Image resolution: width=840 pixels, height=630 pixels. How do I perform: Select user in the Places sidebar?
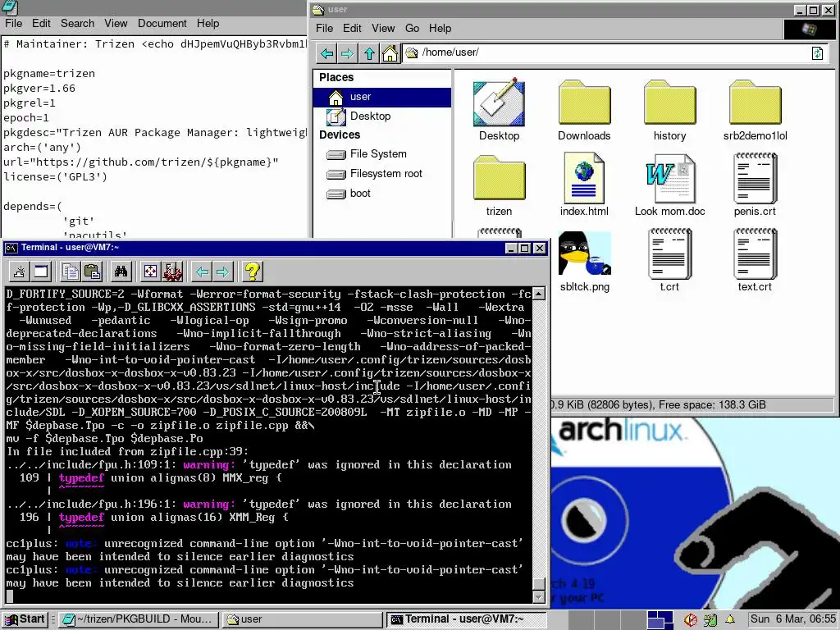coord(382,97)
